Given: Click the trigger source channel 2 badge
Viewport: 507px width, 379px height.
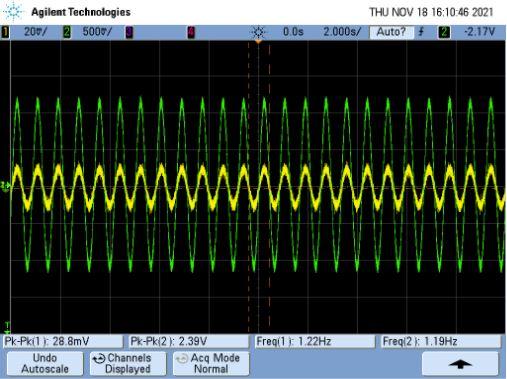Looking at the screenshot, I should coord(444,32).
